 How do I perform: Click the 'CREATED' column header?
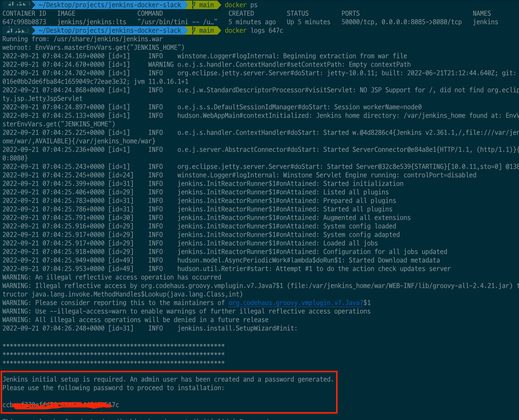click(x=241, y=13)
